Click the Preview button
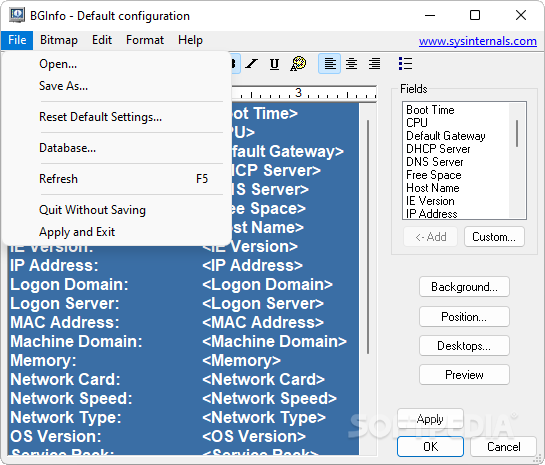 464,375
